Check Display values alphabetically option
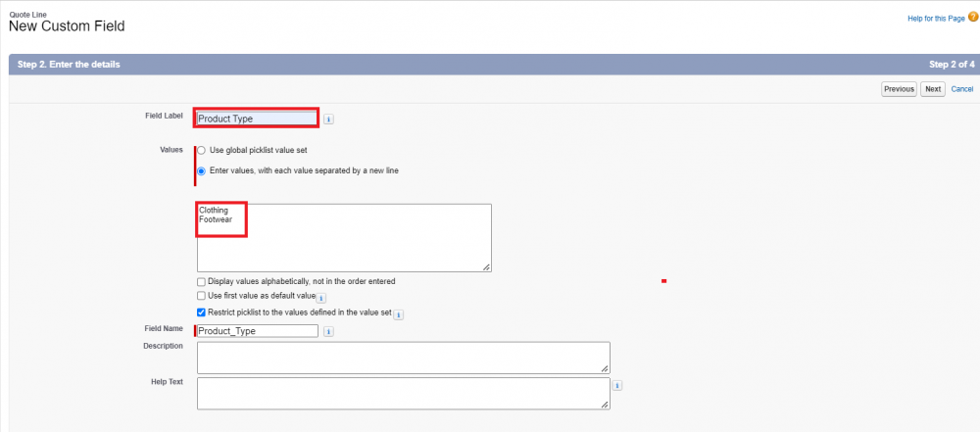The width and height of the screenshot is (980, 432). 201,282
